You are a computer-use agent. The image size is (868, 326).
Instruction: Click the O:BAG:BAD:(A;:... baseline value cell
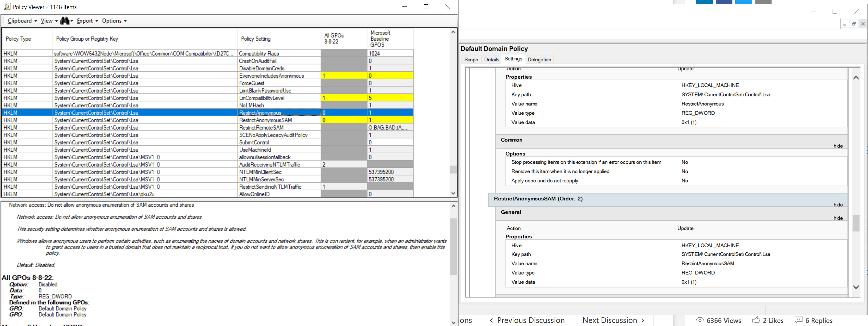tap(390, 128)
